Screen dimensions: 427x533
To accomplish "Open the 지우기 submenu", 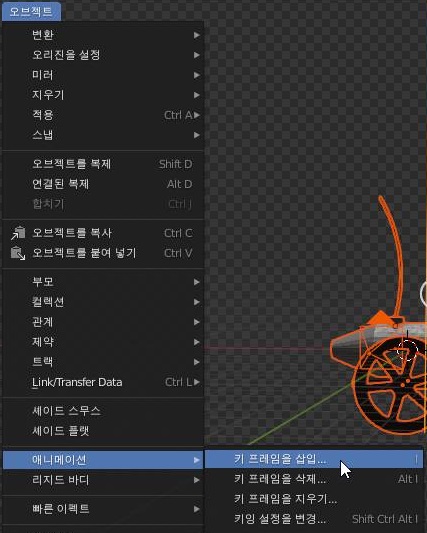I will point(103,95).
